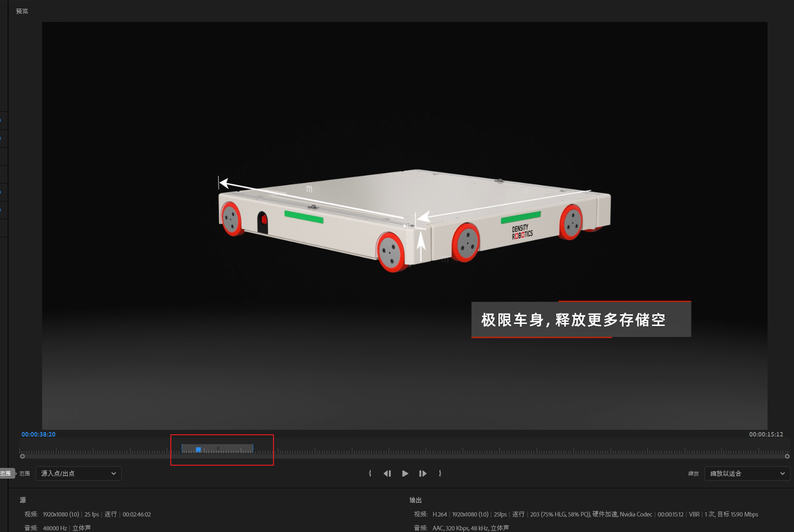Image resolution: width=794 pixels, height=532 pixels.
Task: Open the 缩放 dropdown showing 缩放以适合
Action: pos(747,473)
